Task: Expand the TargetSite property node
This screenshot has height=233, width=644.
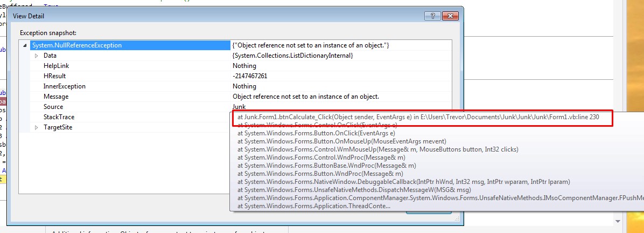Action: coord(37,127)
